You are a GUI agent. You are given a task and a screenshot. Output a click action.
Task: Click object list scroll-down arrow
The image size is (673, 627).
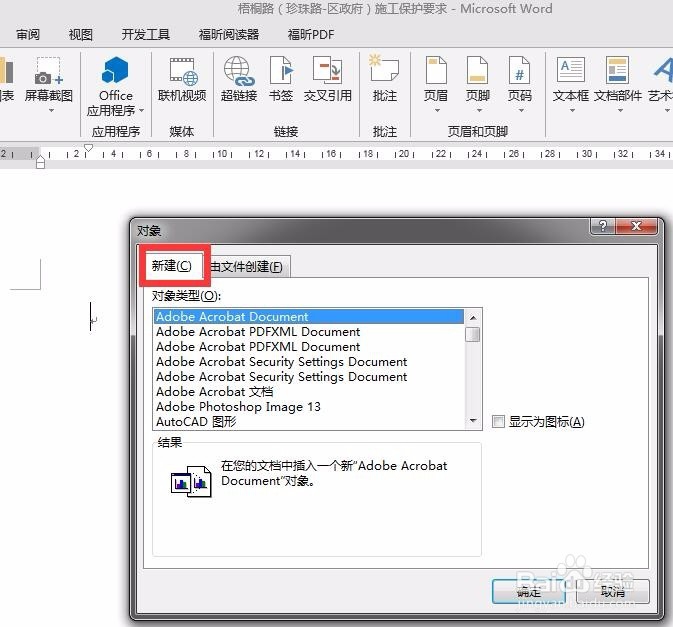473,421
